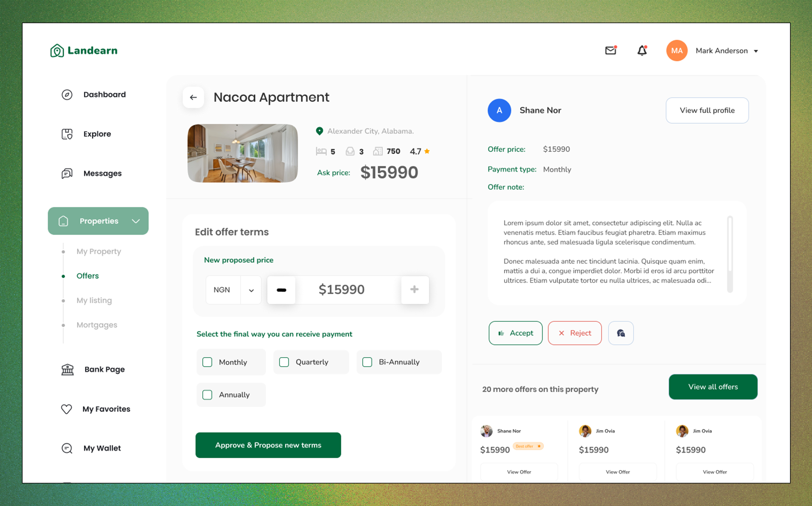Screen dimensions: 812x506
Task: Toggle the Monthly payment checkbox
Action: click(x=208, y=361)
